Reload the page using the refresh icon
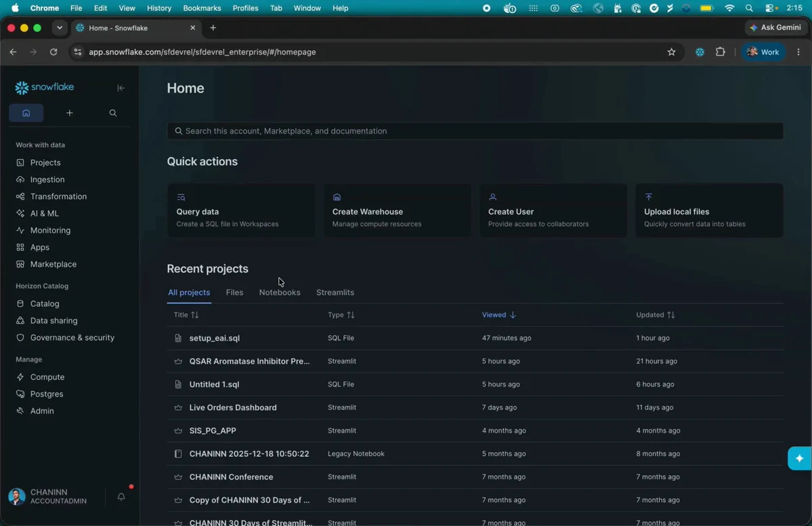Screen dimensions: 812x526 tap(53, 52)
